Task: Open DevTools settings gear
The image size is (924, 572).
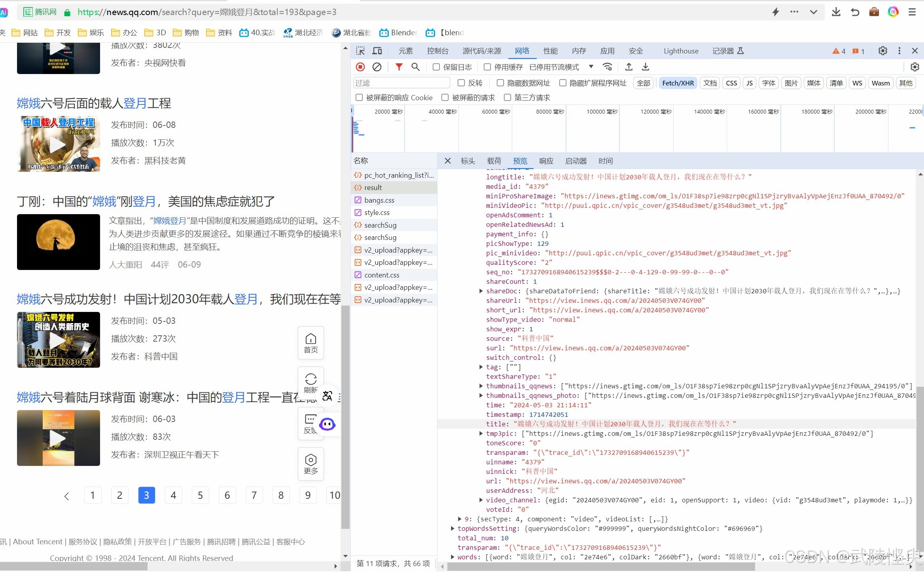Action: [882, 51]
